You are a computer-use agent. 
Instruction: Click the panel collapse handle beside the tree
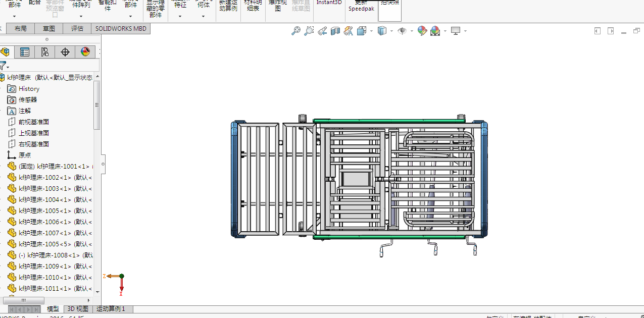103,164
